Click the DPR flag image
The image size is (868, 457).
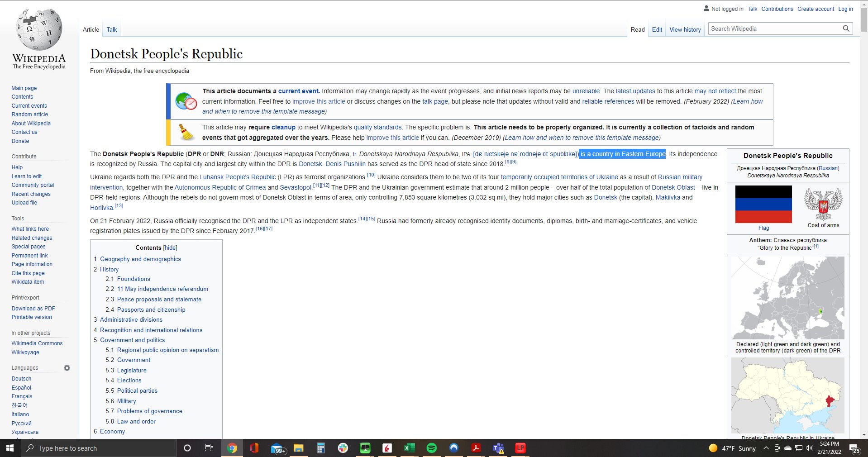763,204
